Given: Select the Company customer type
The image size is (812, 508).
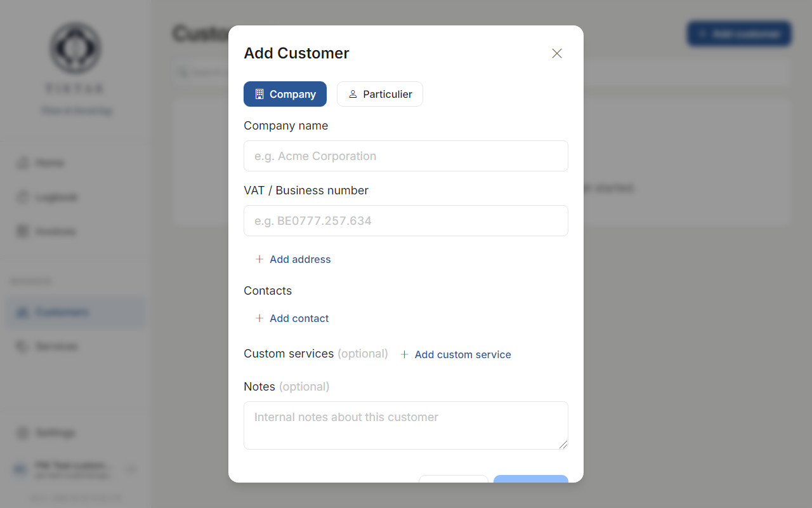Looking at the screenshot, I should 285,93.
